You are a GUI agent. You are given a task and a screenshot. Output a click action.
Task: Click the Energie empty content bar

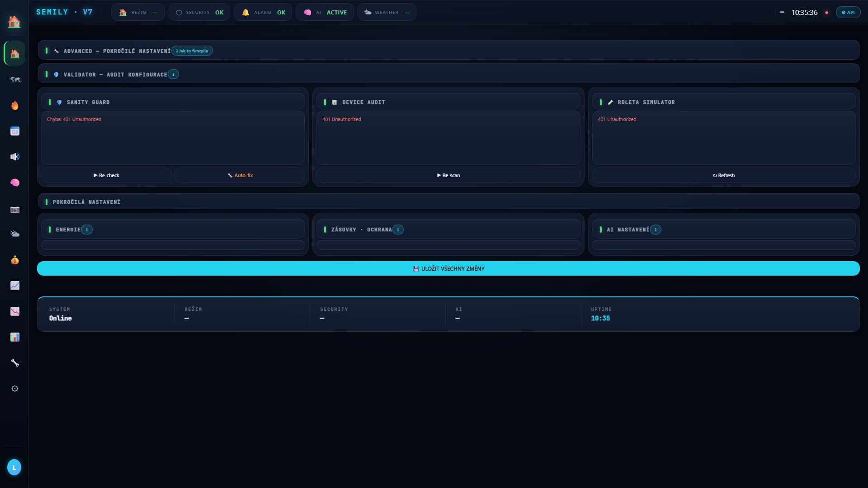[173, 245]
